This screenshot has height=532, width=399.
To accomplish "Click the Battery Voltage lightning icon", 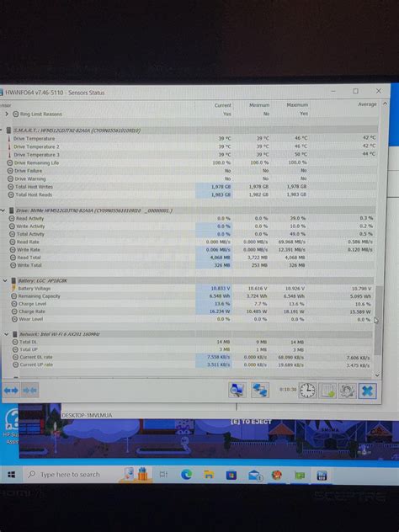I will (14, 289).
